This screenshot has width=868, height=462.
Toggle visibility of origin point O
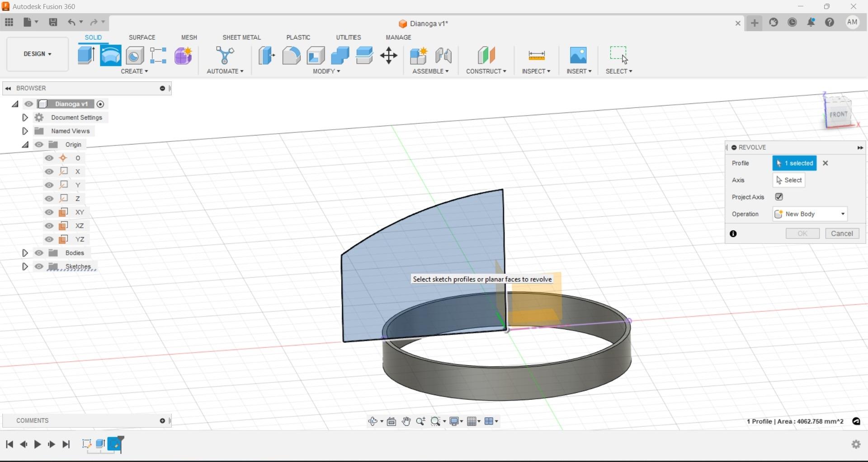pyautogui.click(x=49, y=158)
